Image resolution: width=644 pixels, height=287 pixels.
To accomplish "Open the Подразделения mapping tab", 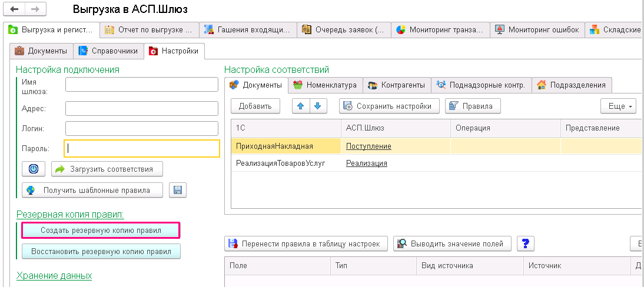I will click(572, 85).
